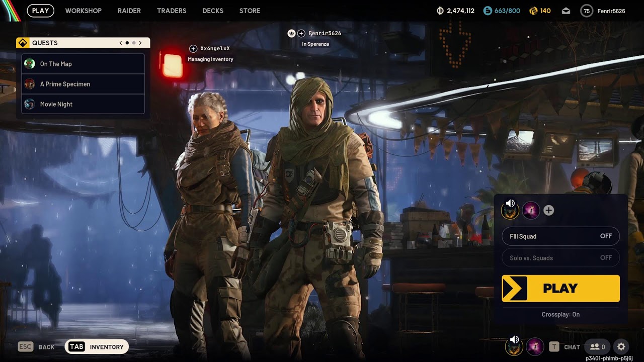Click the 663/800 cred balance

pos(507,11)
